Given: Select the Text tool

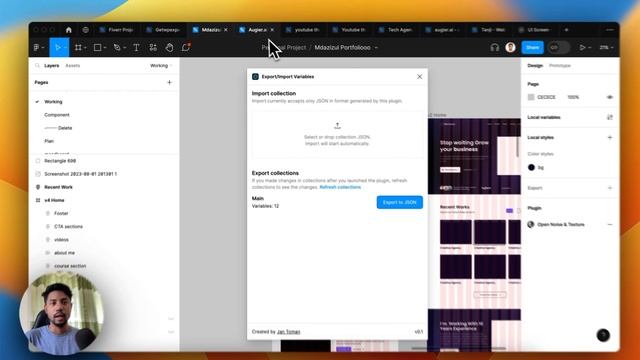Looking at the screenshot, I should tap(136, 48).
